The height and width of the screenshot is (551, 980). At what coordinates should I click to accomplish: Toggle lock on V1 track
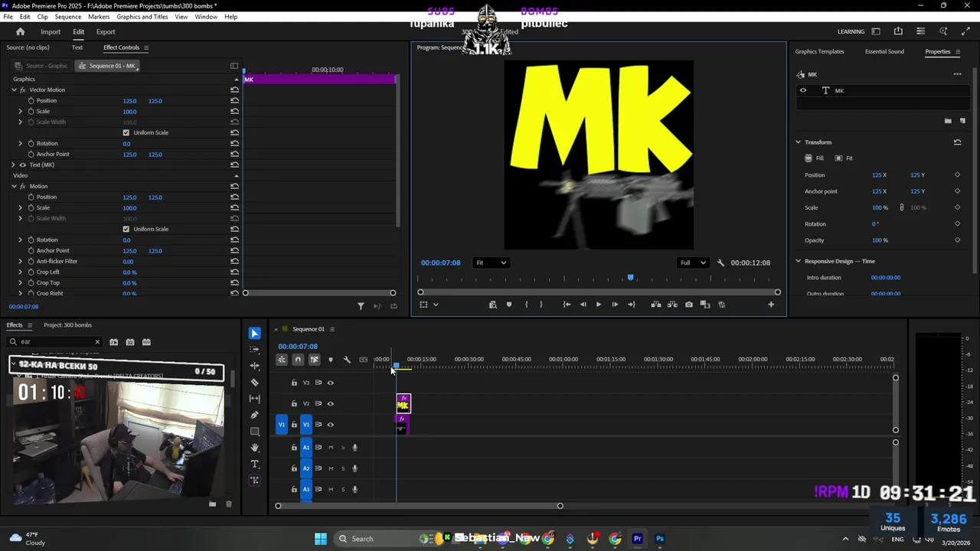(x=294, y=425)
